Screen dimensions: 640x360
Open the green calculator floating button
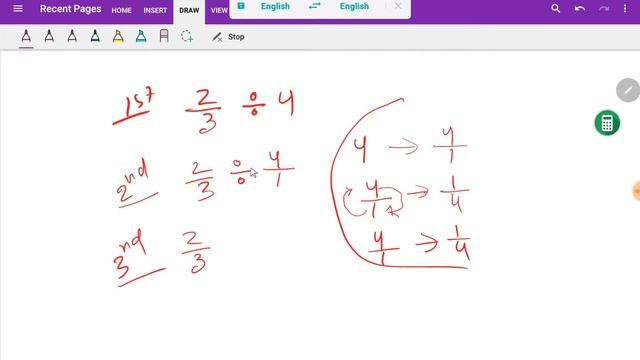coord(607,123)
